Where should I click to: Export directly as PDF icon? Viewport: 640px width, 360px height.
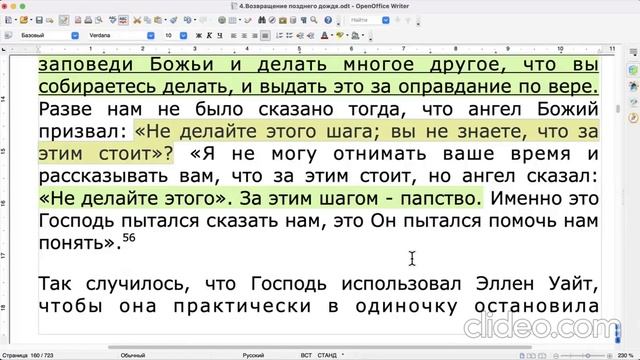78,20
